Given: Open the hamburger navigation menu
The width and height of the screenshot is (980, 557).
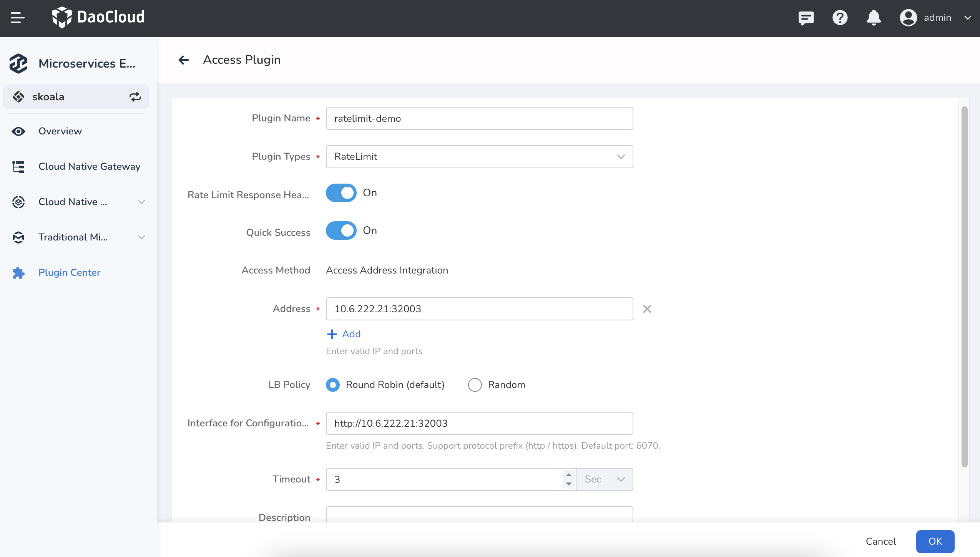Looking at the screenshot, I should tap(17, 18).
